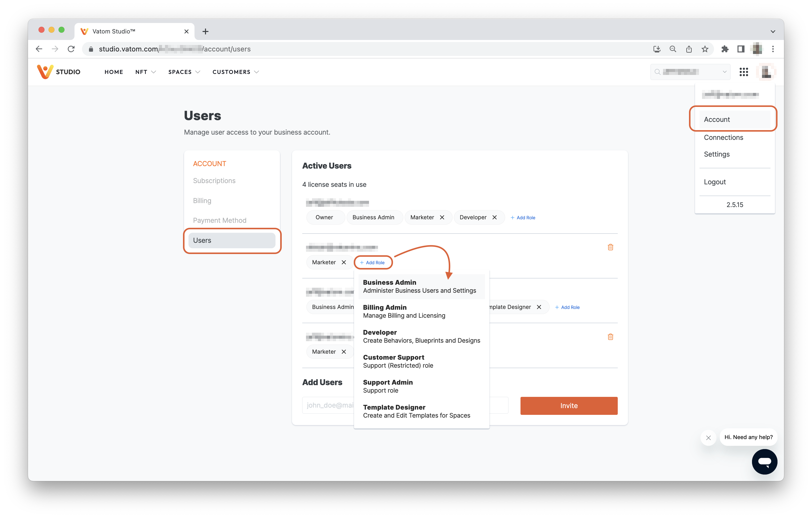This screenshot has width=812, height=518.
Task: Add a role to the owner user
Action: [x=523, y=218]
